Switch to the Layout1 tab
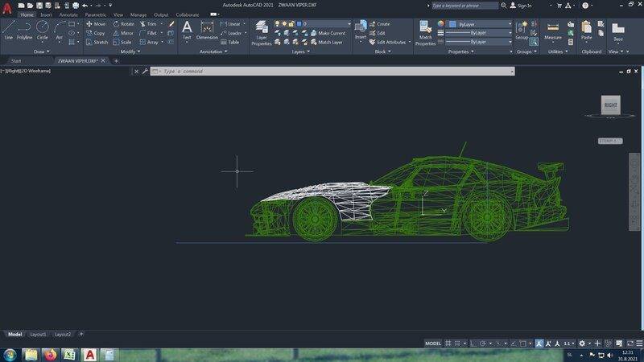This screenshot has height=362, width=644. pos(39,334)
